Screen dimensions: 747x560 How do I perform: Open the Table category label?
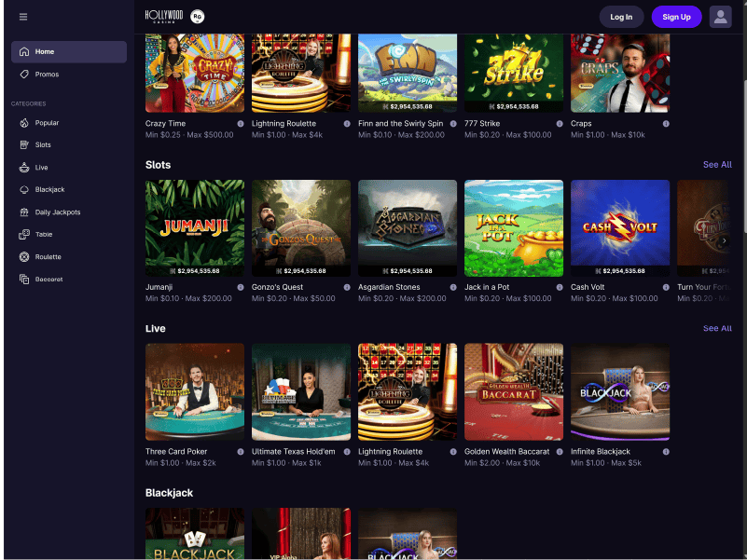coord(44,234)
